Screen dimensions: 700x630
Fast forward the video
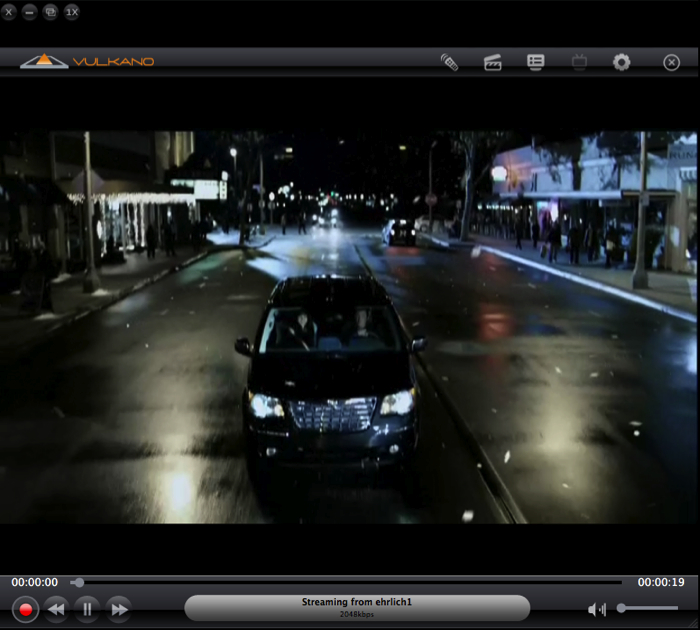coord(119,609)
